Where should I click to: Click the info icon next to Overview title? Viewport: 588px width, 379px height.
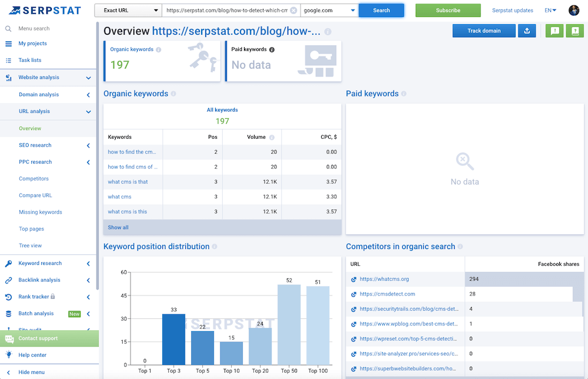coord(328,32)
